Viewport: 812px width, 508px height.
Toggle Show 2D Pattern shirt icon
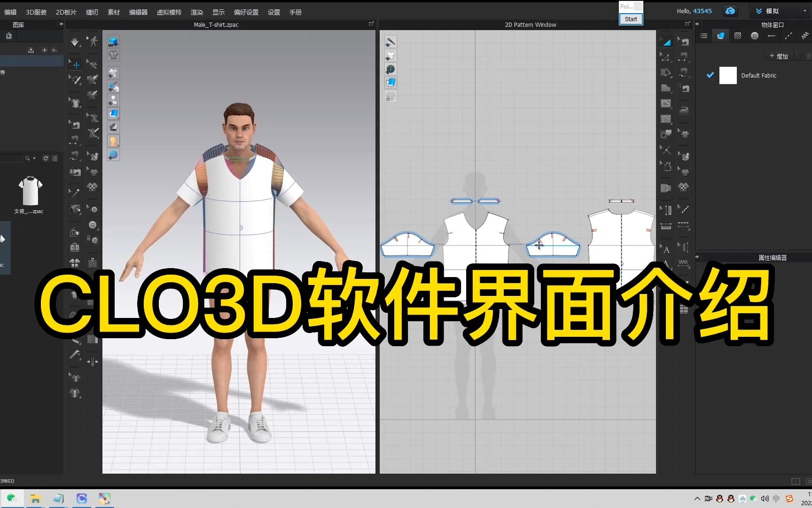tap(390, 56)
